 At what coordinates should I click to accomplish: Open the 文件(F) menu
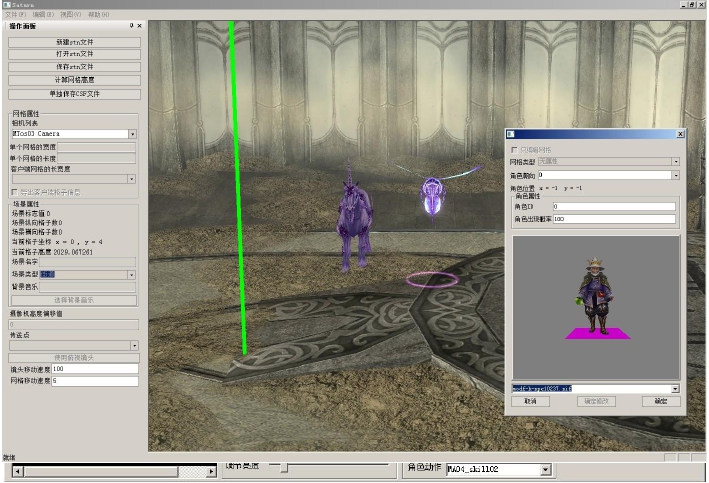15,14
